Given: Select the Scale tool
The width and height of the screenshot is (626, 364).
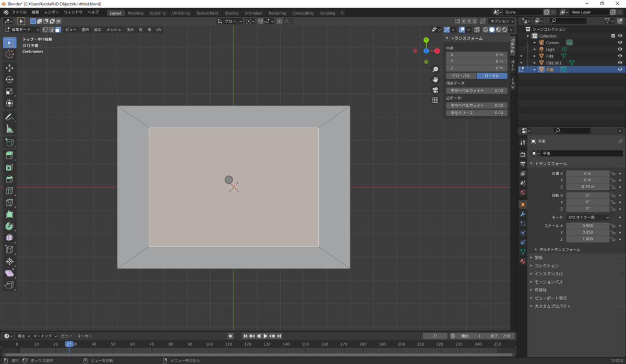Looking at the screenshot, I should coord(9,92).
